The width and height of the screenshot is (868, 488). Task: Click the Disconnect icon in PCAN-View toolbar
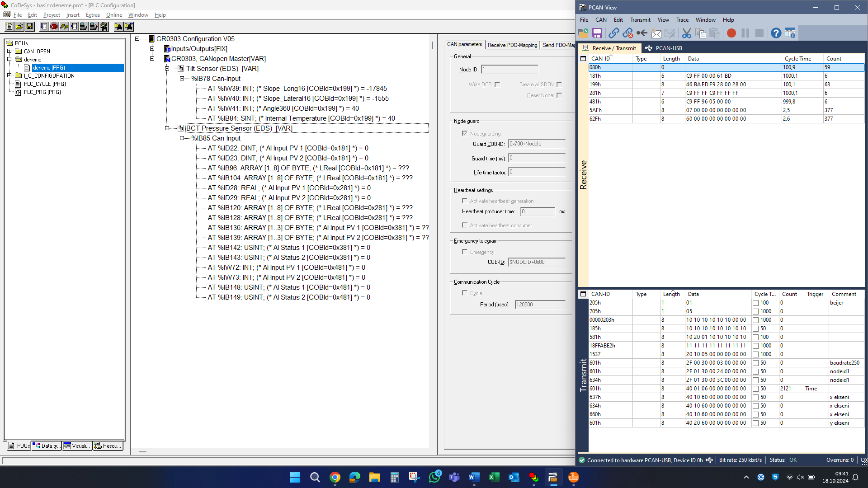627,33
